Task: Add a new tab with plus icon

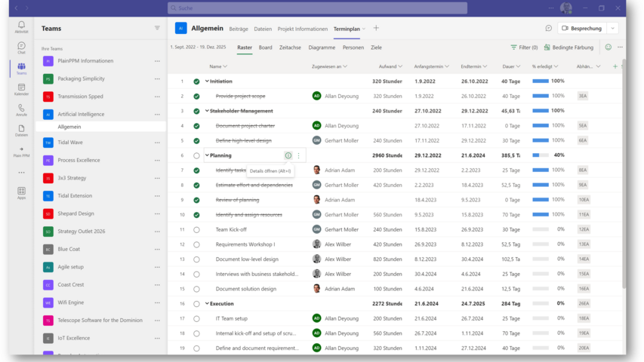Action: click(x=376, y=29)
